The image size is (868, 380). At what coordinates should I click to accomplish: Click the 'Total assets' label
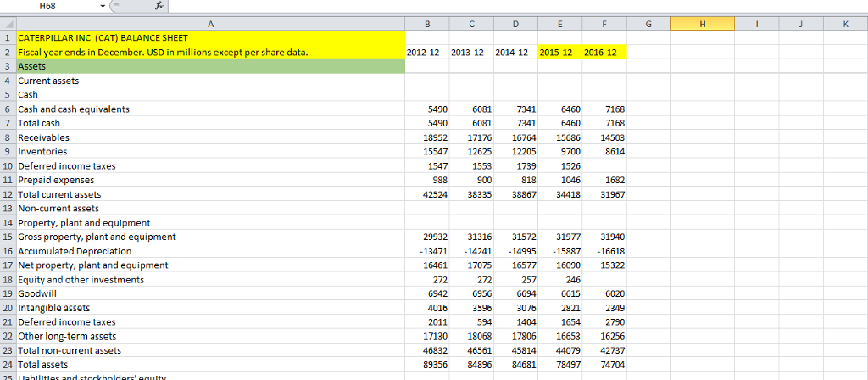tap(43, 365)
